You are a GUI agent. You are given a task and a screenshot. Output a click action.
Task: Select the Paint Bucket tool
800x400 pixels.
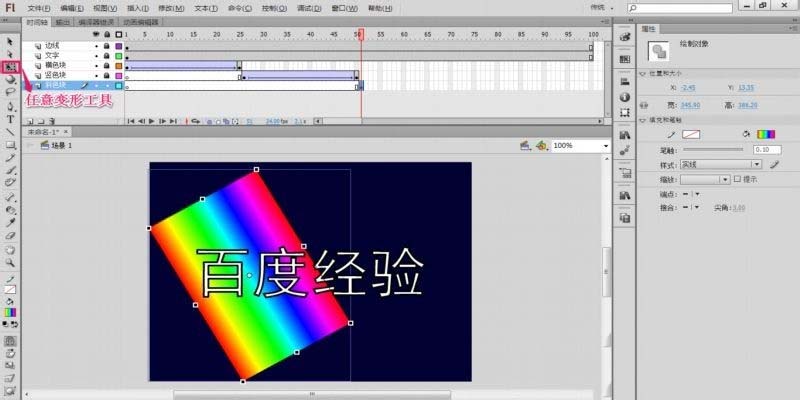coord(10,210)
